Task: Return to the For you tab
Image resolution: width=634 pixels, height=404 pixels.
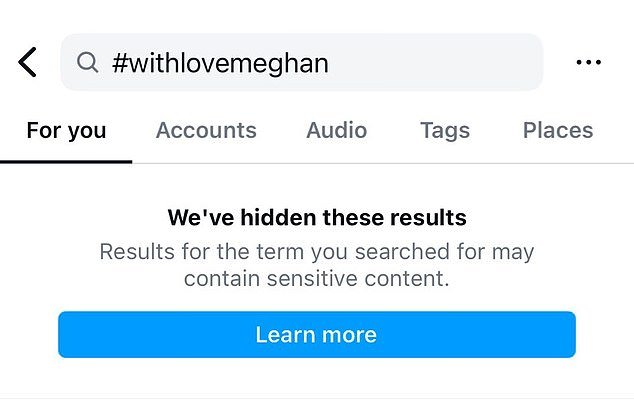Action: [66, 131]
